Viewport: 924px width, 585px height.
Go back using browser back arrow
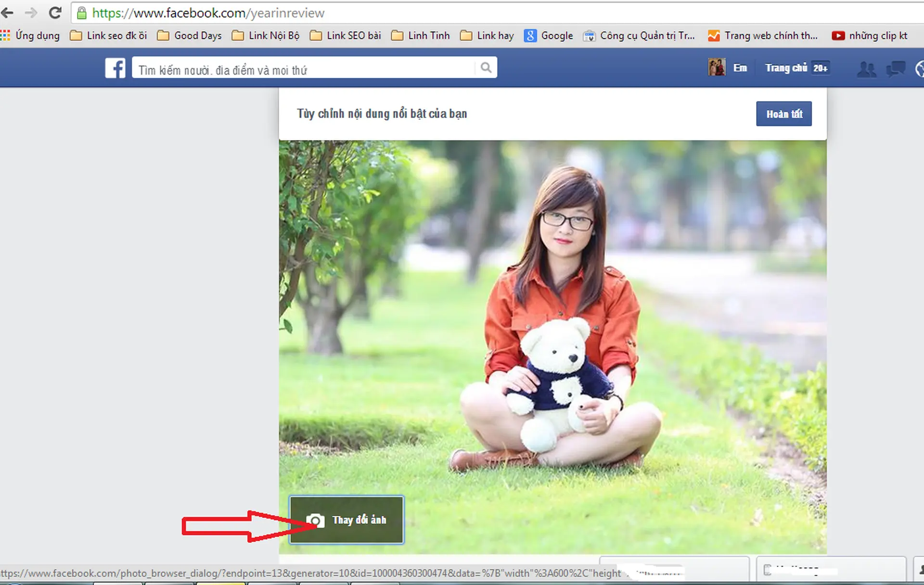coord(7,13)
